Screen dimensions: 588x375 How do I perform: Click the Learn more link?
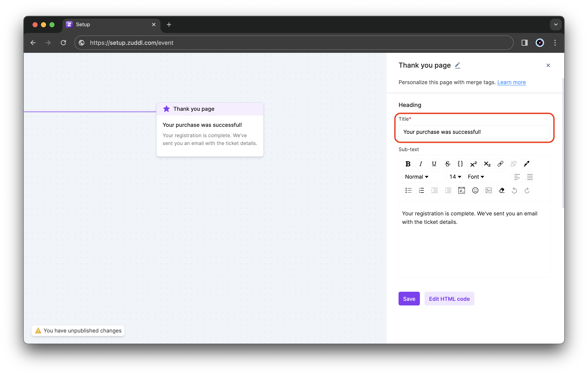(512, 82)
